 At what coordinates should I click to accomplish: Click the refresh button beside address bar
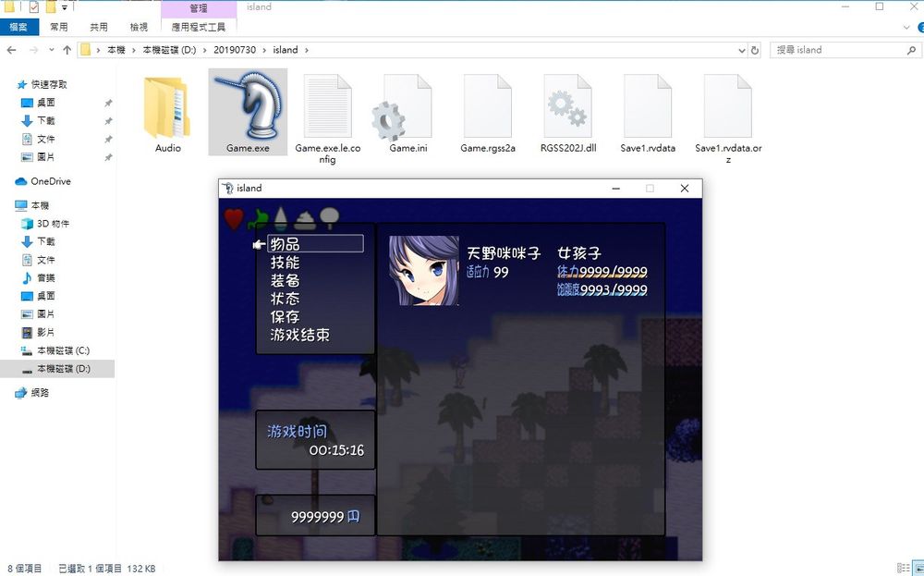pos(755,50)
